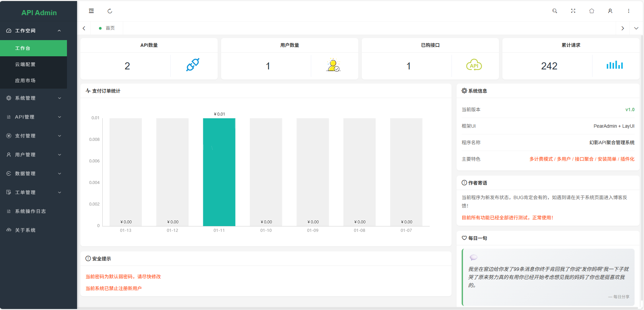The height and width of the screenshot is (310, 644).
Task: Toggle fullscreen mode icon
Action: tap(573, 11)
